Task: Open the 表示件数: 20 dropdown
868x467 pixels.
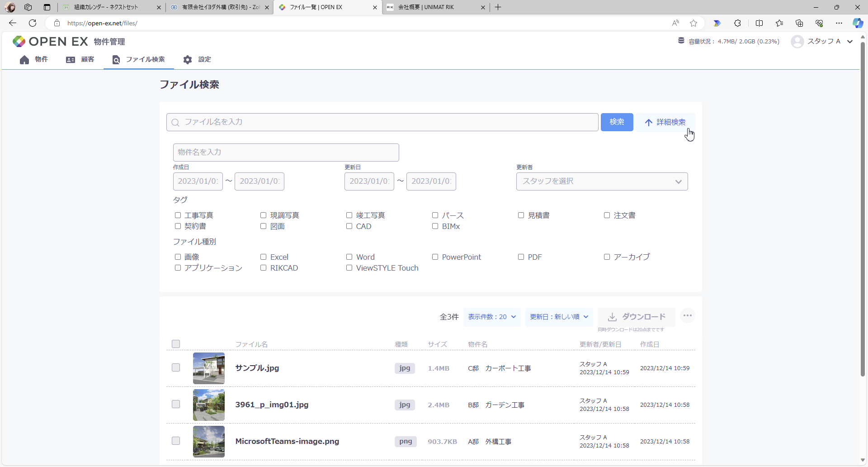Action: 492,317
